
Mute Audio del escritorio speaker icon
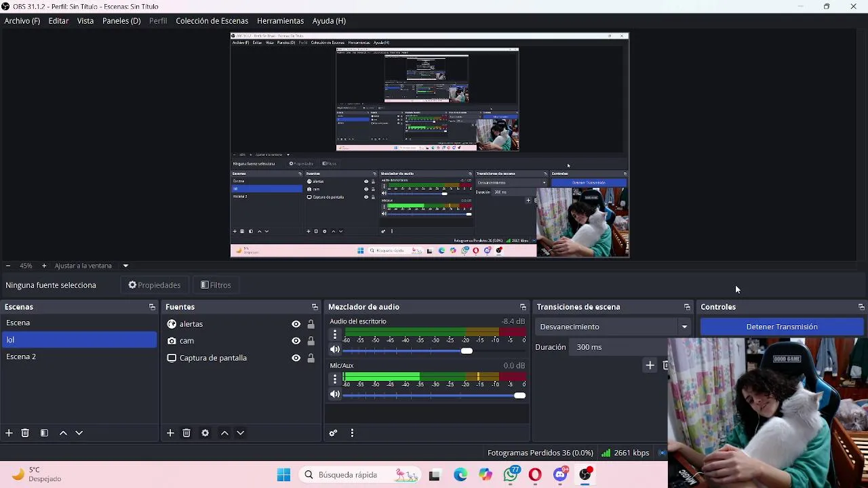point(334,350)
